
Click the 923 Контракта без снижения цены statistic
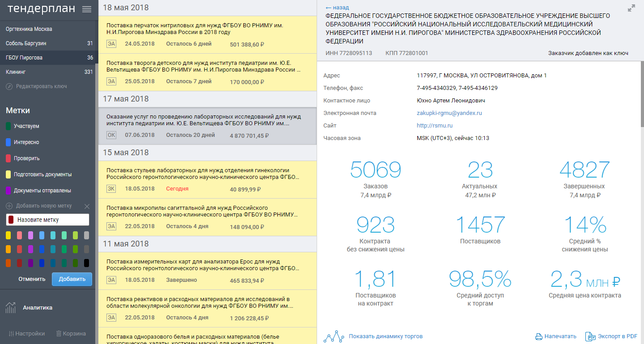376,234
